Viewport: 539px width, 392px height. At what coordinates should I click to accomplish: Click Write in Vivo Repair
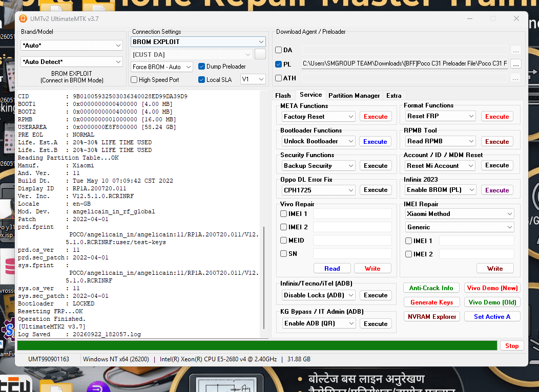[x=372, y=269]
